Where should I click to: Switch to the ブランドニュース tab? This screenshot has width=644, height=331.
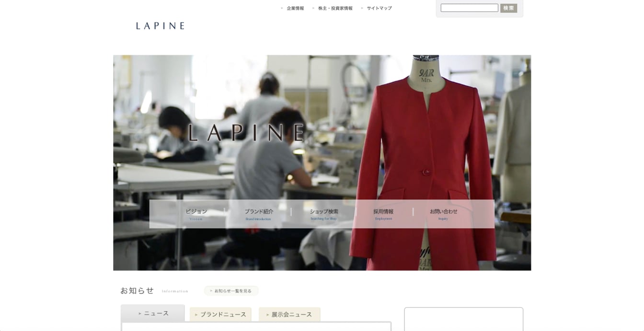click(220, 315)
